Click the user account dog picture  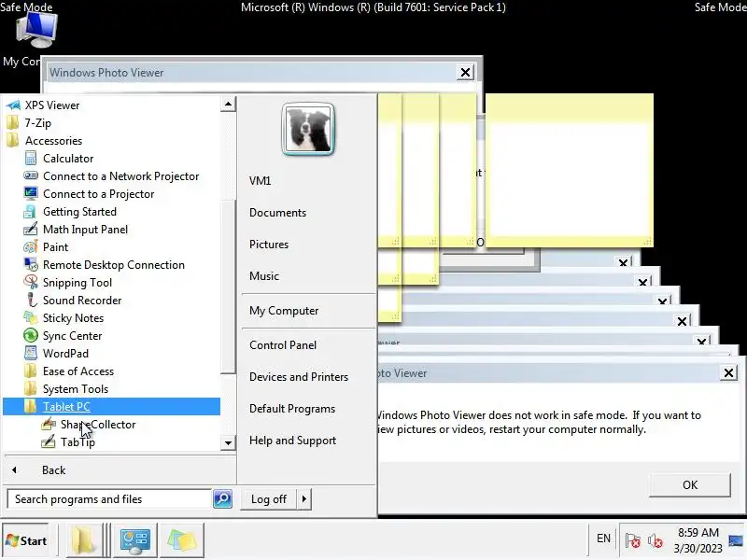pos(308,129)
